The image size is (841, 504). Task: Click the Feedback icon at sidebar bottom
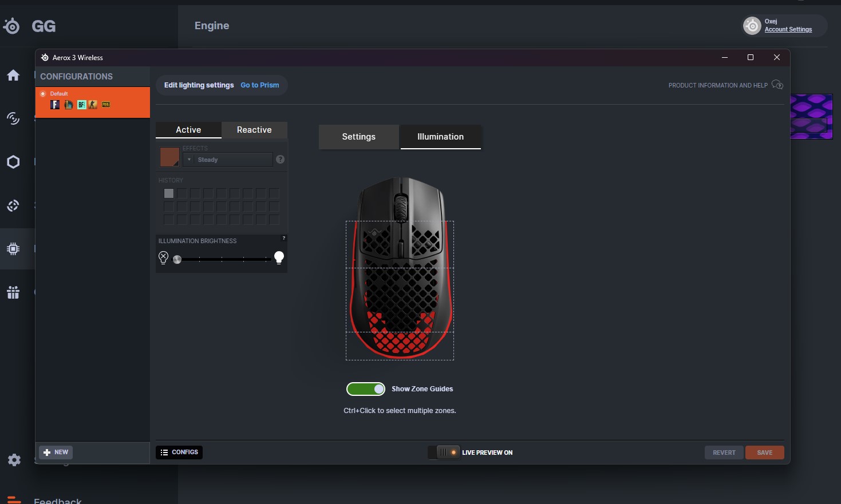click(14, 499)
